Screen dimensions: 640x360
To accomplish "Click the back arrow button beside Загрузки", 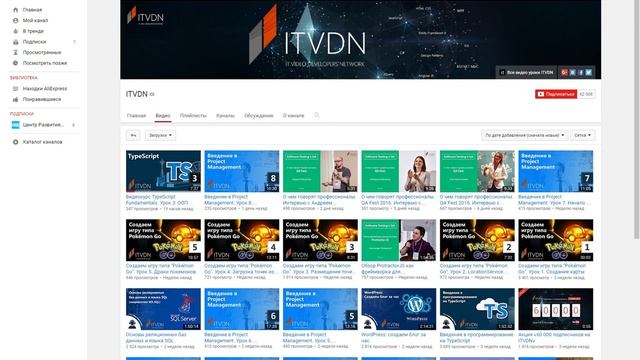I will tap(133, 135).
